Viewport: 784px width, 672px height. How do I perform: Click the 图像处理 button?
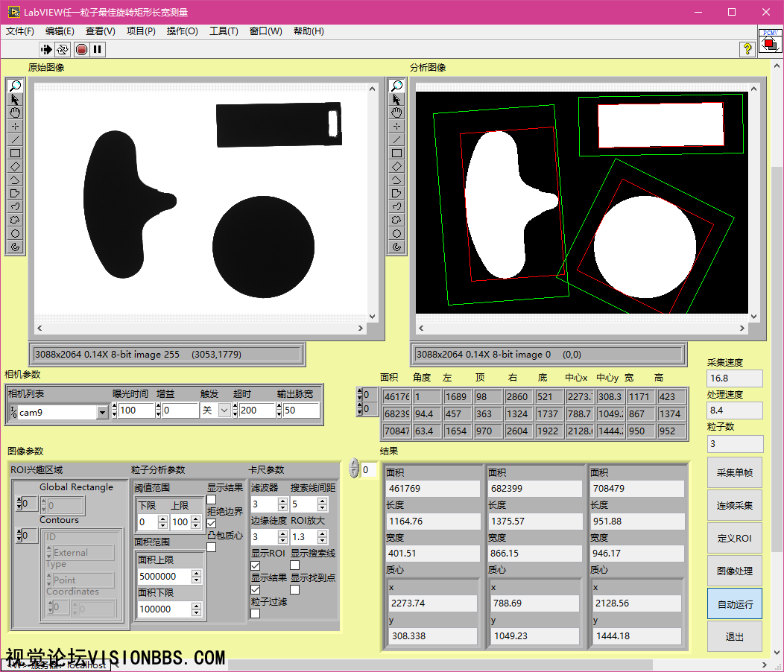[x=734, y=571]
